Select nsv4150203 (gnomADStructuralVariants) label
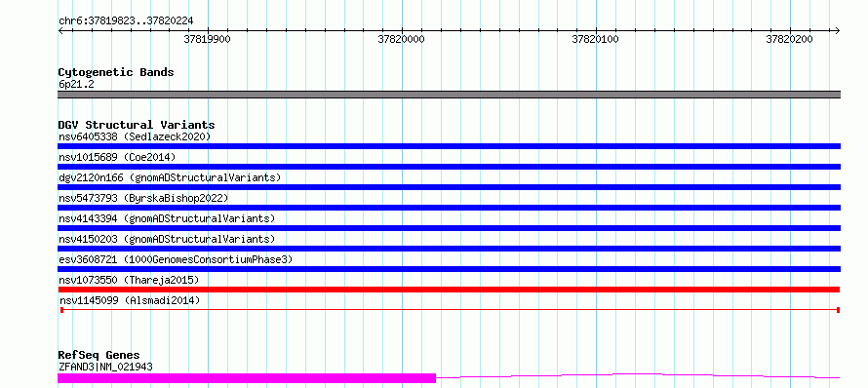The image size is (868, 388). 167,239
